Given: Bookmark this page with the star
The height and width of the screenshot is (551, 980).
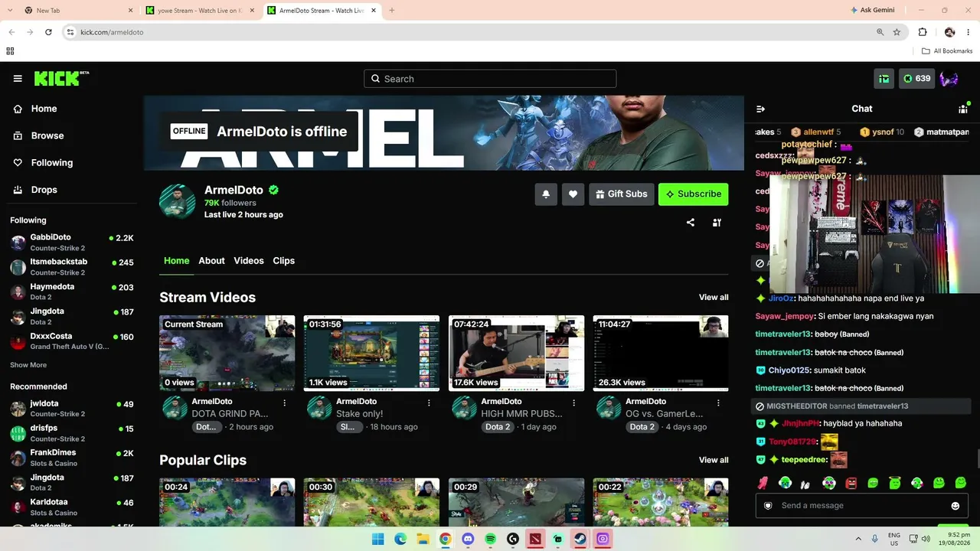Looking at the screenshot, I should tap(897, 32).
